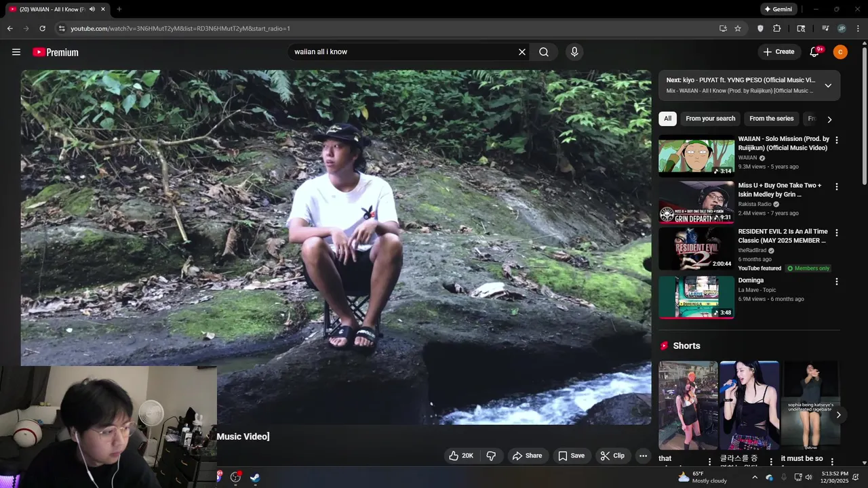Show more filter chips with the right arrow
The width and height of the screenshot is (868, 488).
[x=829, y=119]
